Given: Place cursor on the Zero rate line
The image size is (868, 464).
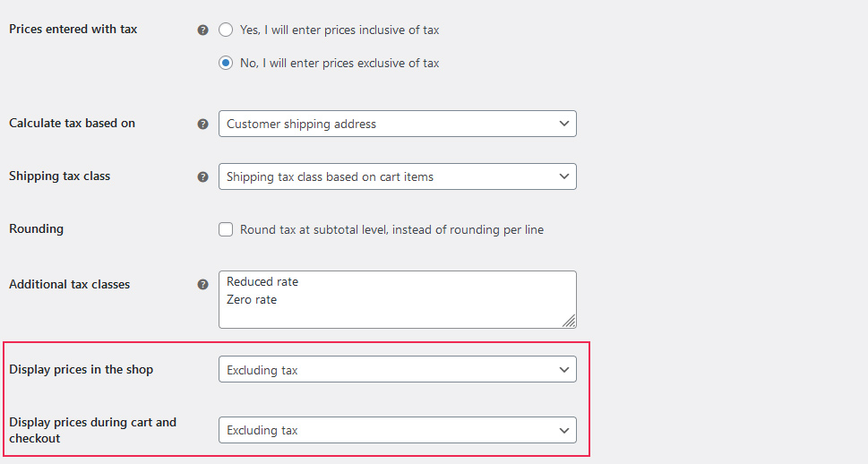Looking at the screenshot, I should click(x=252, y=299).
